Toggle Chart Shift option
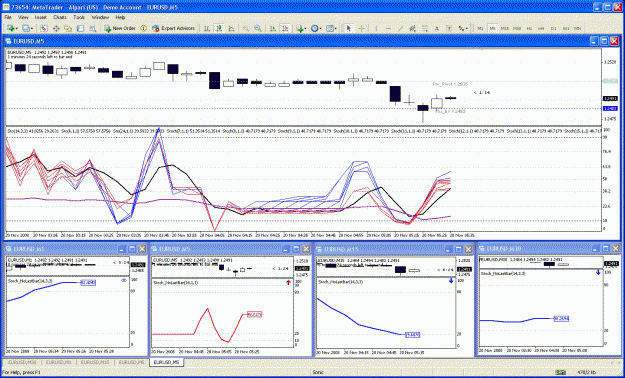The image size is (625, 378). (x=285, y=28)
